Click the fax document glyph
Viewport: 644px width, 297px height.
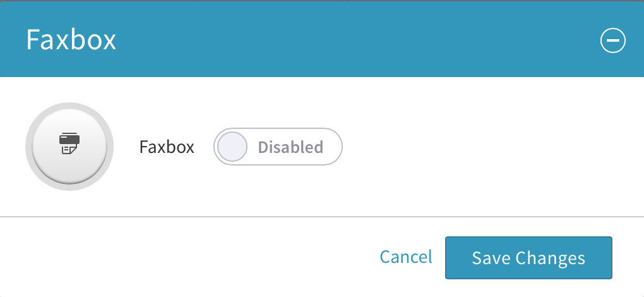[x=69, y=145]
